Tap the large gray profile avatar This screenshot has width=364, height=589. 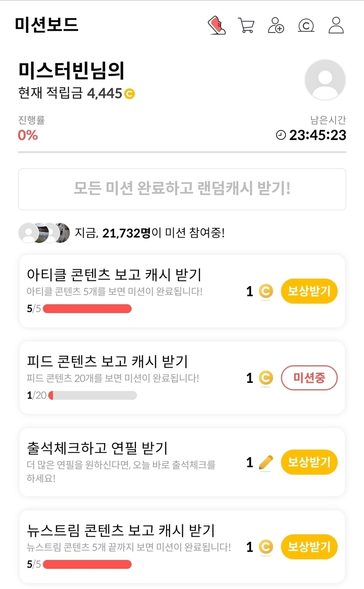[325, 80]
